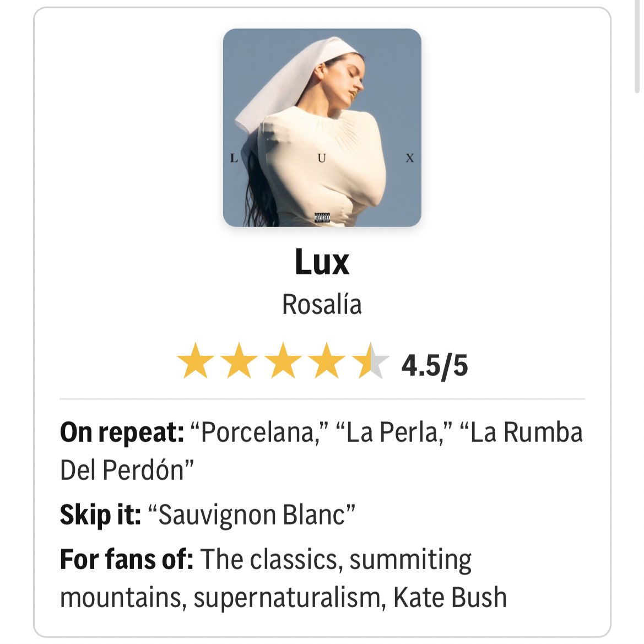Viewport: 644px width, 644px height.
Task: Click the half-filled fifth star
Action: click(371, 361)
